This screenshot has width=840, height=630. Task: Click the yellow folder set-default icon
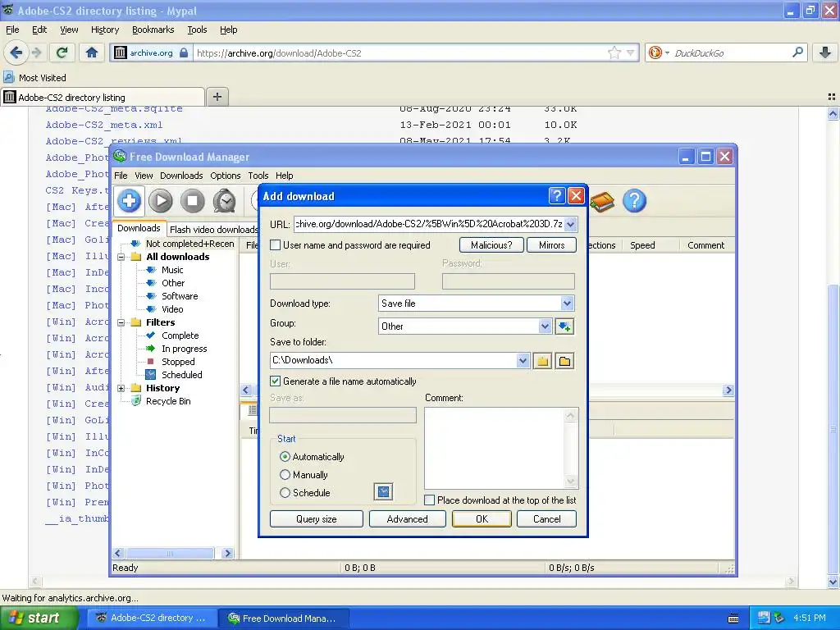pyautogui.click(x=542, y=361)
